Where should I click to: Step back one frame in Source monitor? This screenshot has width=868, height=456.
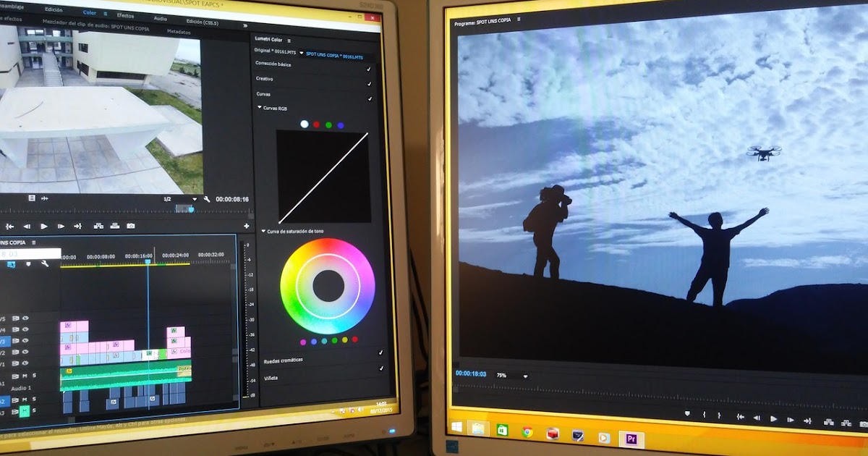click(27, 227)
